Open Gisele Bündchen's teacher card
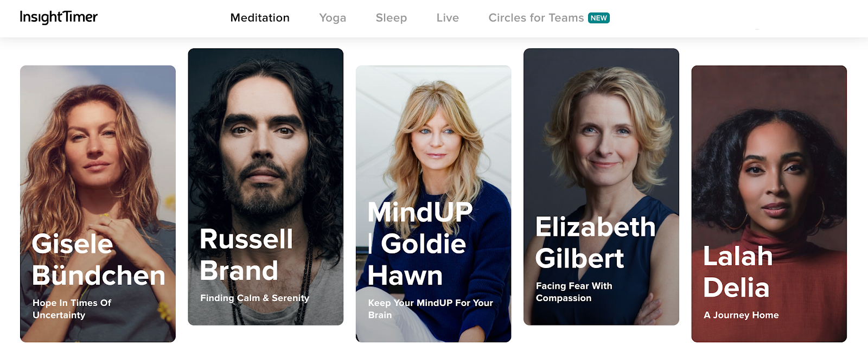 click(x=98, y=203)
